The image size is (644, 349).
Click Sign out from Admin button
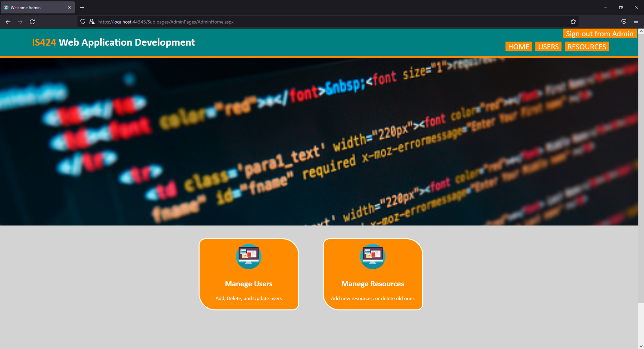(600, 33)
